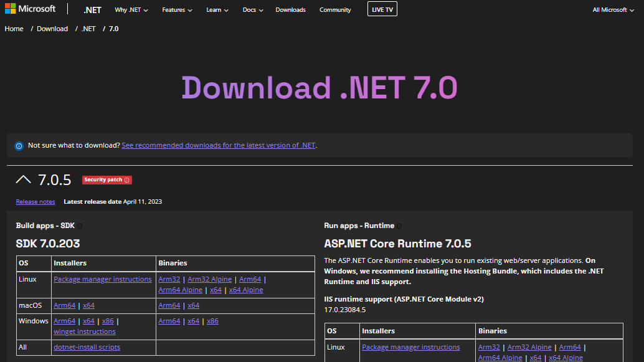Click the 'SDK 7.0.203' heading
Viewport: 644px width, 362px height.
[x=47, y=244]
